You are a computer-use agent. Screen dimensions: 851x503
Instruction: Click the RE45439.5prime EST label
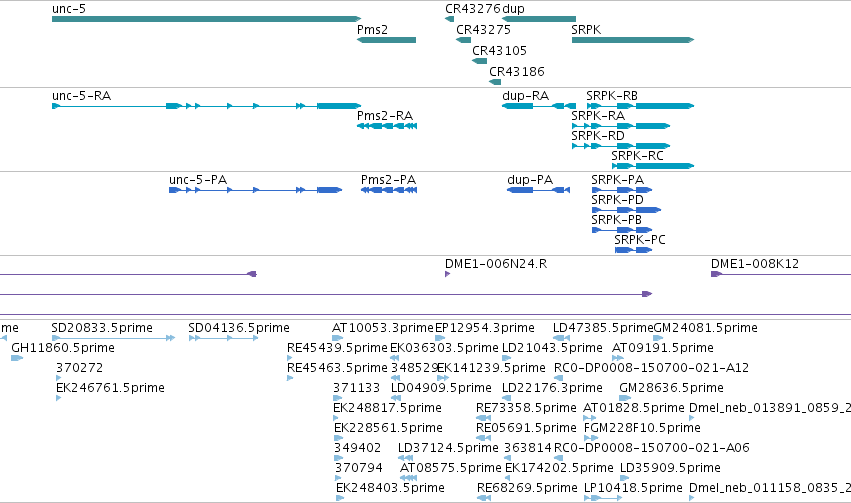click(x=337, y=348)
